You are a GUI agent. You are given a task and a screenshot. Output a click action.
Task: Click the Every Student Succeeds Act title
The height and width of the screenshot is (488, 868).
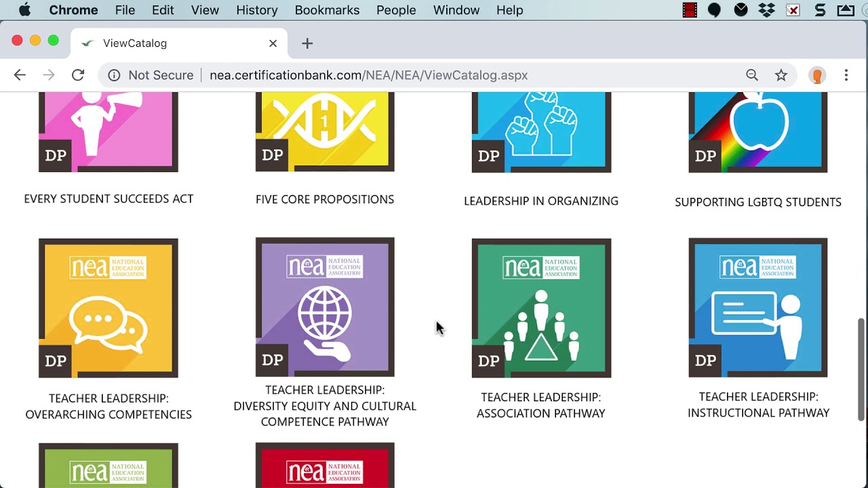(108, 199)
